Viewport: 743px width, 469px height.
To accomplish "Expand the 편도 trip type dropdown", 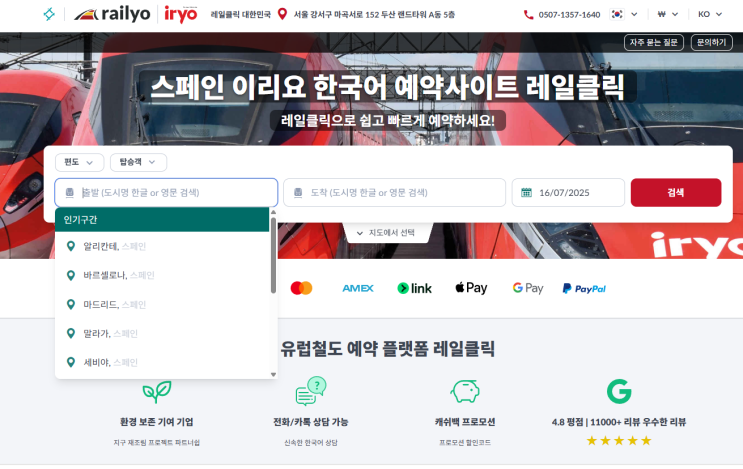I will [79, 162].
